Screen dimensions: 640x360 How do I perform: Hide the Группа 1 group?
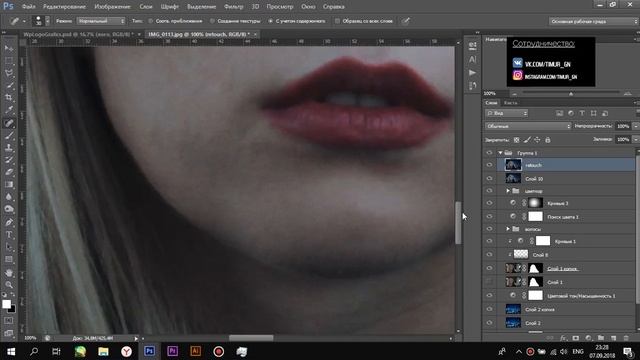489,153
